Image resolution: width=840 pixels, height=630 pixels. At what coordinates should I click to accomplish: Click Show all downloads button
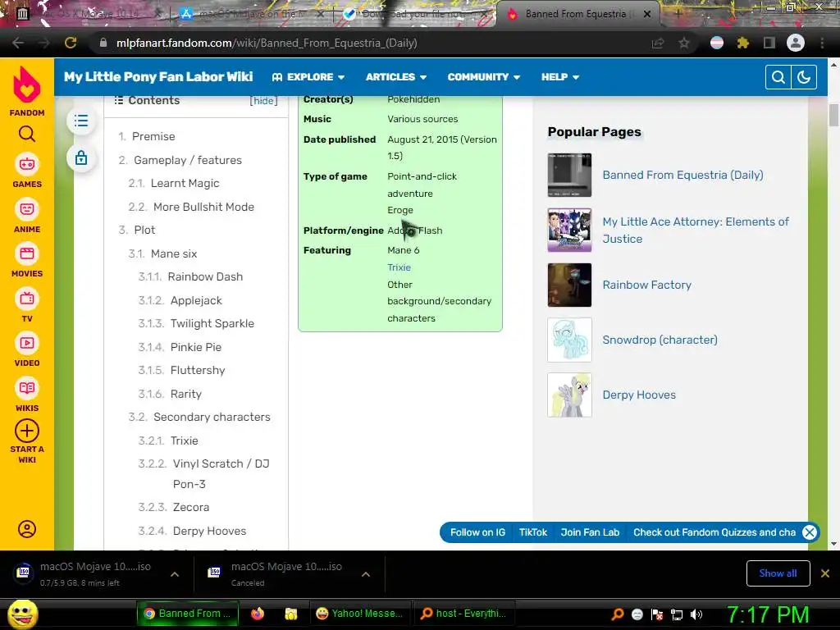click(778, 573)
